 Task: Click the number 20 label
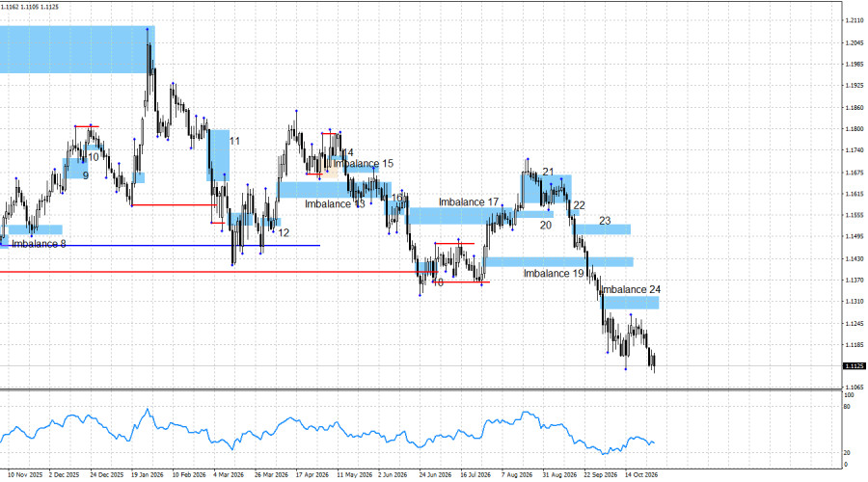(x=546, y=226)
